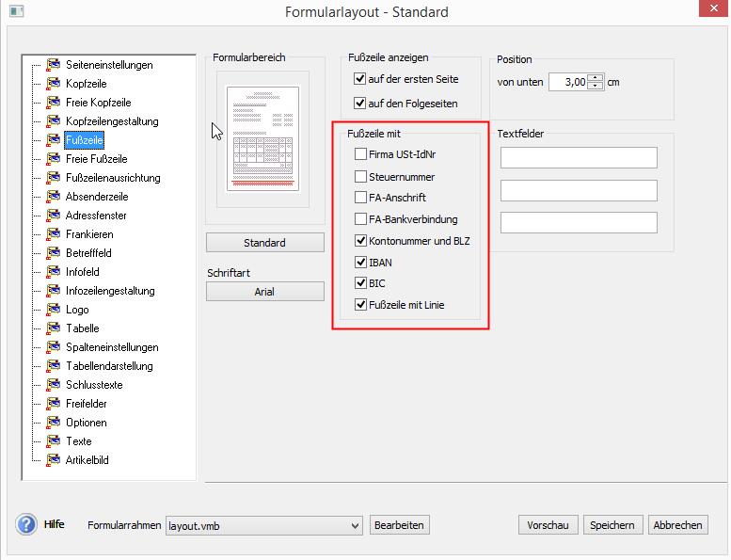The height and width of the screenshot is (560, 731).
Task: Click the icon beside Fußzeile tree entry
Action: tap(54, 140)
